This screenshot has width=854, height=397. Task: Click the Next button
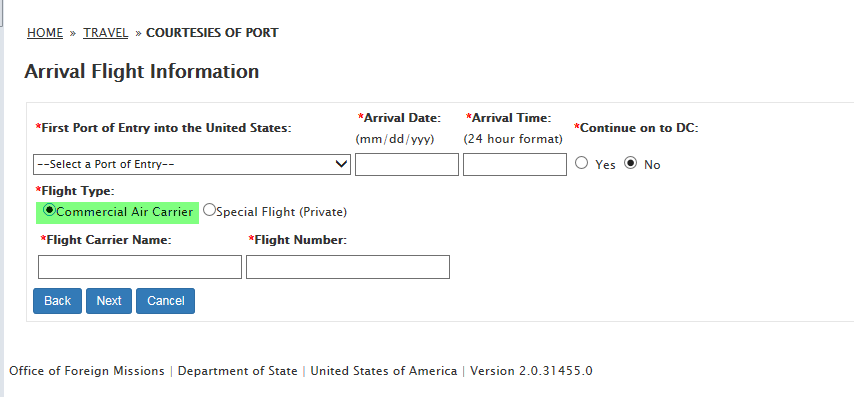coord(109,301)
